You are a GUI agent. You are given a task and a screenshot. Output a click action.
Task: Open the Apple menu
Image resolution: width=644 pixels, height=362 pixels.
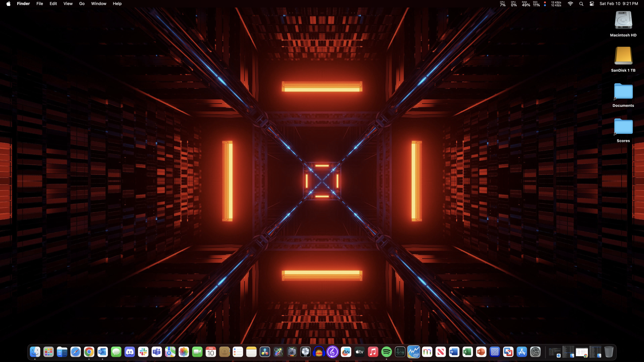(x=8, y=4)
